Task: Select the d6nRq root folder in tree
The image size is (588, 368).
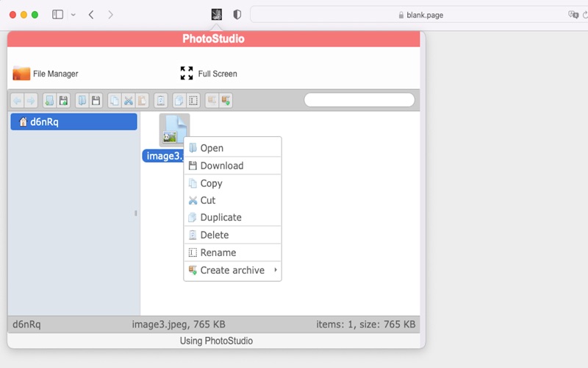Action: (74, 121)
